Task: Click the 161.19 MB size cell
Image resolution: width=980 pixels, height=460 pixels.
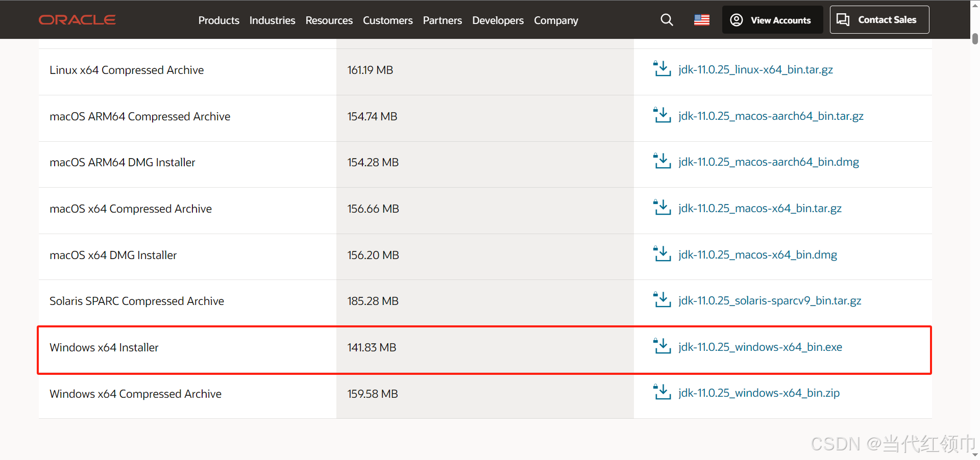Action: pos(485,72)
